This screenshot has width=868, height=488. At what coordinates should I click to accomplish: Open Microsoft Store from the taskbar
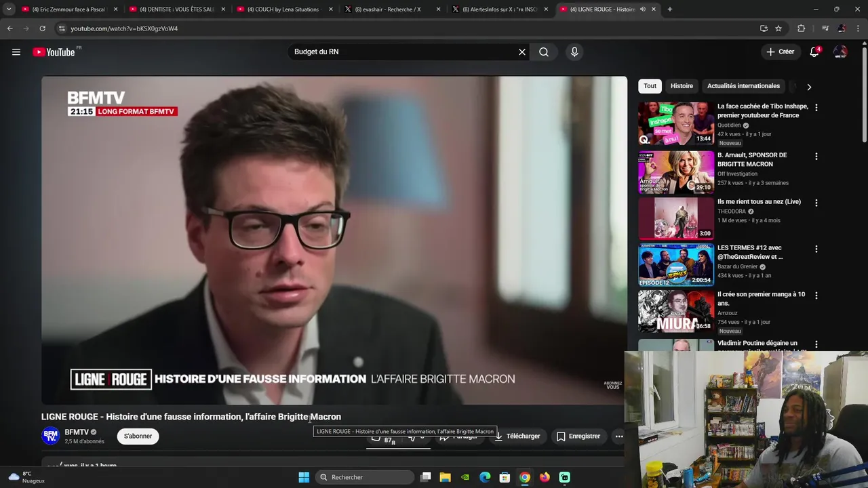click(x=505, y=477)
